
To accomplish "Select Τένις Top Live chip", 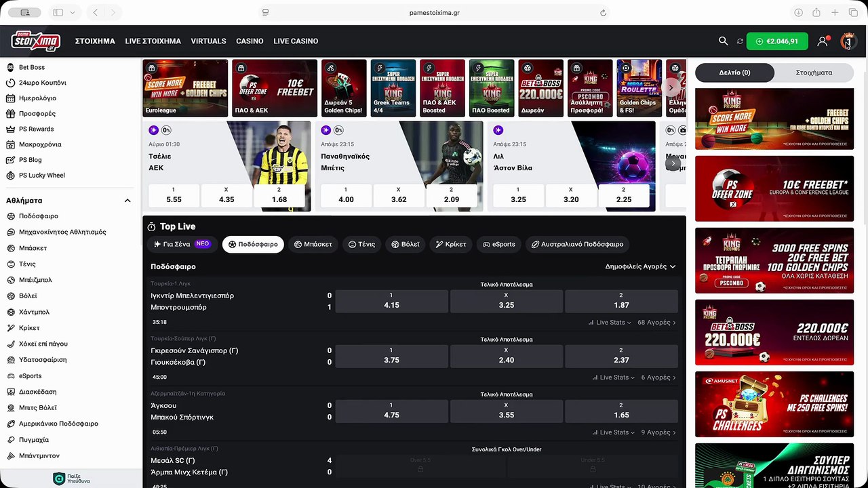I will tap(361, 244).
